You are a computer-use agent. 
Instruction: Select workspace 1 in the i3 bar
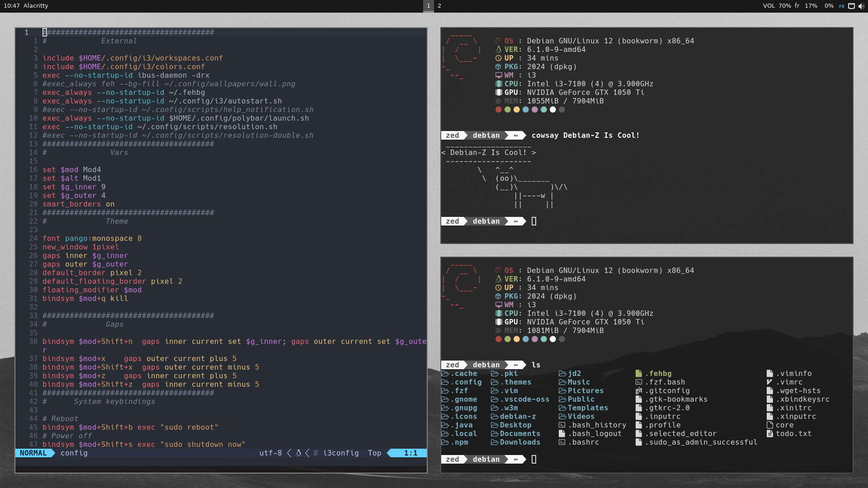click(x=428, y=6)
